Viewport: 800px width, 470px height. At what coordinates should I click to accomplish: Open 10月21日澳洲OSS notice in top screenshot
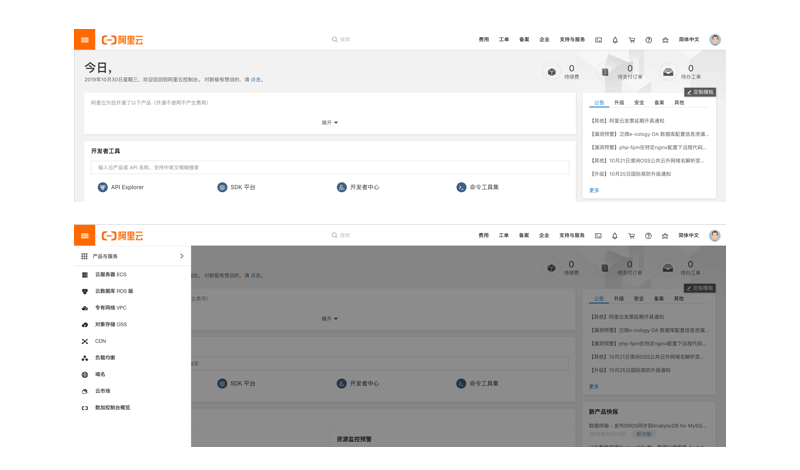tap(648, 161)
